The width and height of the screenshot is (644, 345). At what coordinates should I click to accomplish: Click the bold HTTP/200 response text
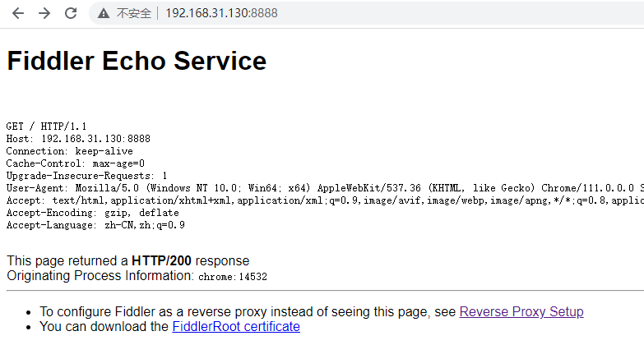click(161, 261)
